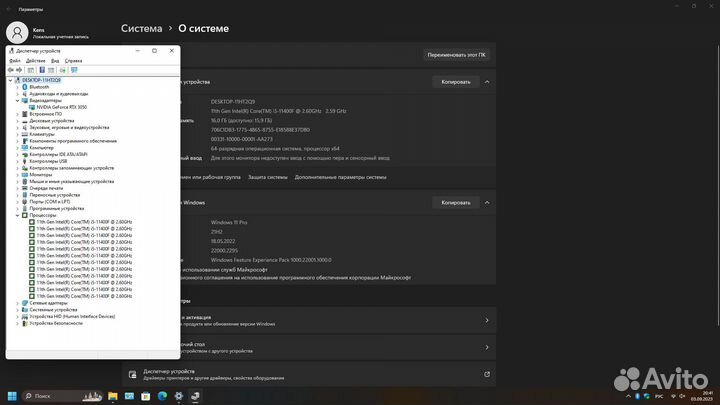Expand the Сетевые адаптеры category
Image resolution: width=720 pixels, height=405 pixels.
coord(18,303)
